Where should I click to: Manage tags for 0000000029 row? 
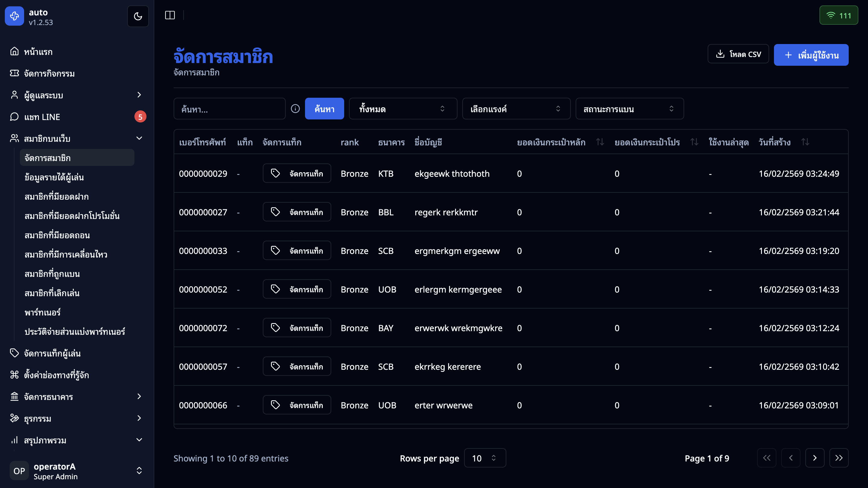point(297,173)
